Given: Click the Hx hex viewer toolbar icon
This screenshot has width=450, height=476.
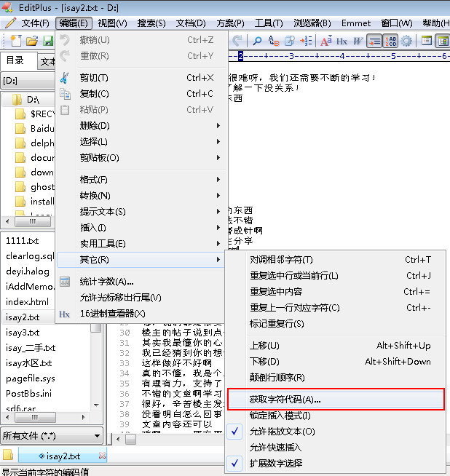Looking at the screenshot, I should [x=342, y=41].
